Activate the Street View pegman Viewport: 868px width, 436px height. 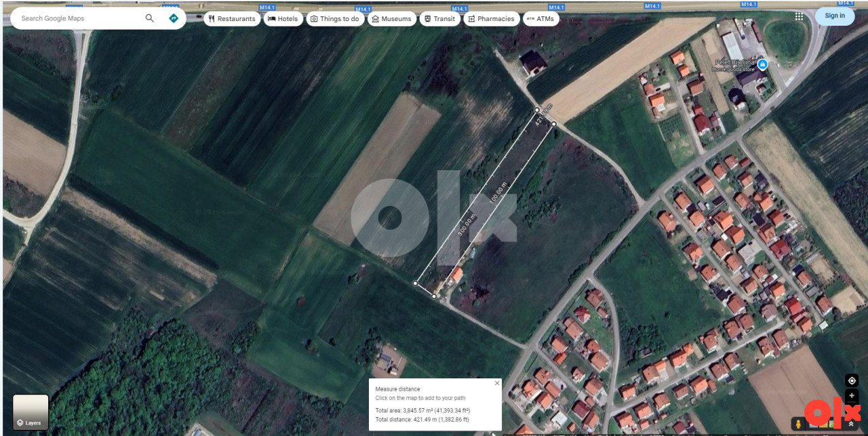798,424
